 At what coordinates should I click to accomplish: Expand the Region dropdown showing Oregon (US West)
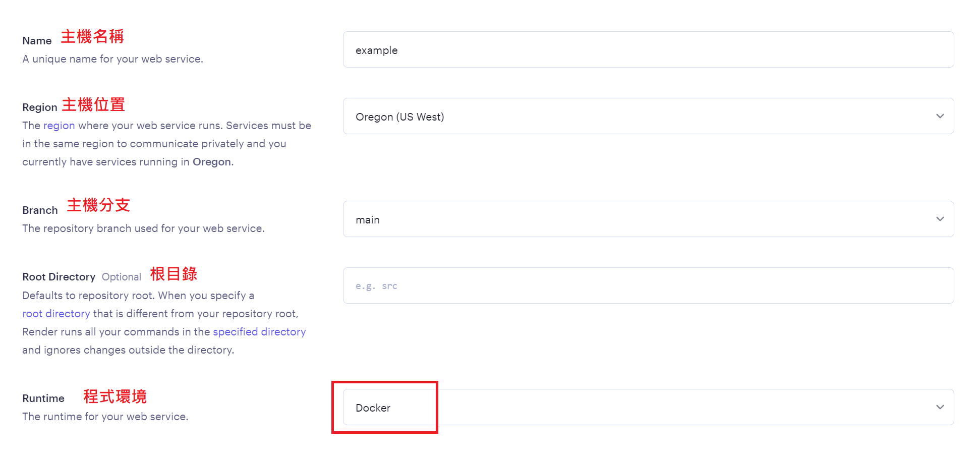click(648, 116)
